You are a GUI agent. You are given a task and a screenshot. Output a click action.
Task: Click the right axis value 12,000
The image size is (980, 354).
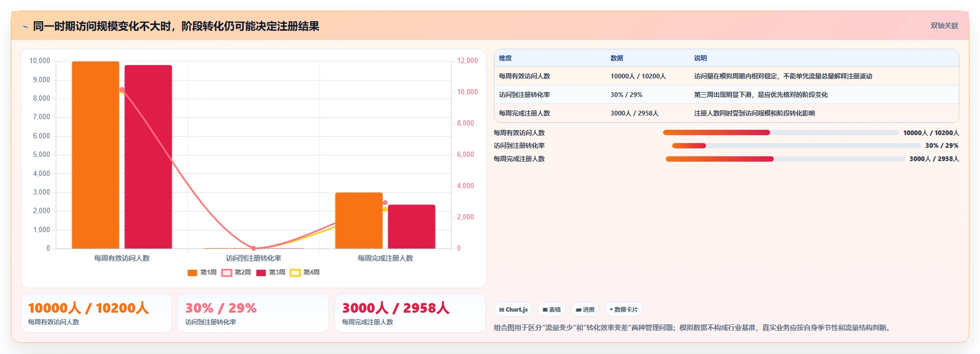click(467, 61)
